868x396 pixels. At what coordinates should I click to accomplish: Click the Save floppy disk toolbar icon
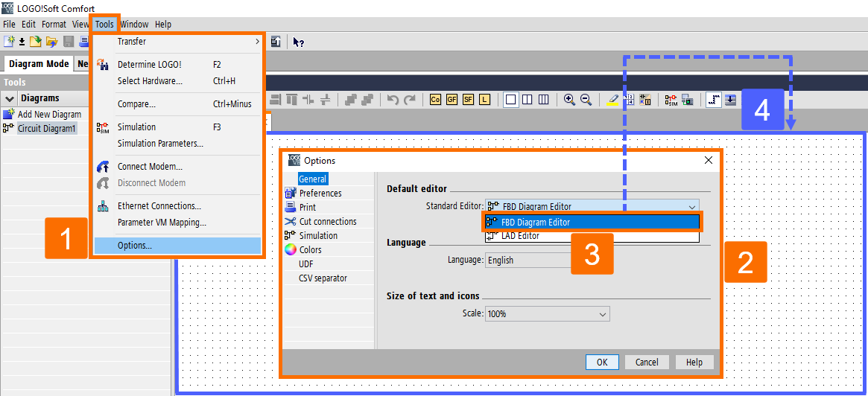pyautogui.click(x=69, y=42)
